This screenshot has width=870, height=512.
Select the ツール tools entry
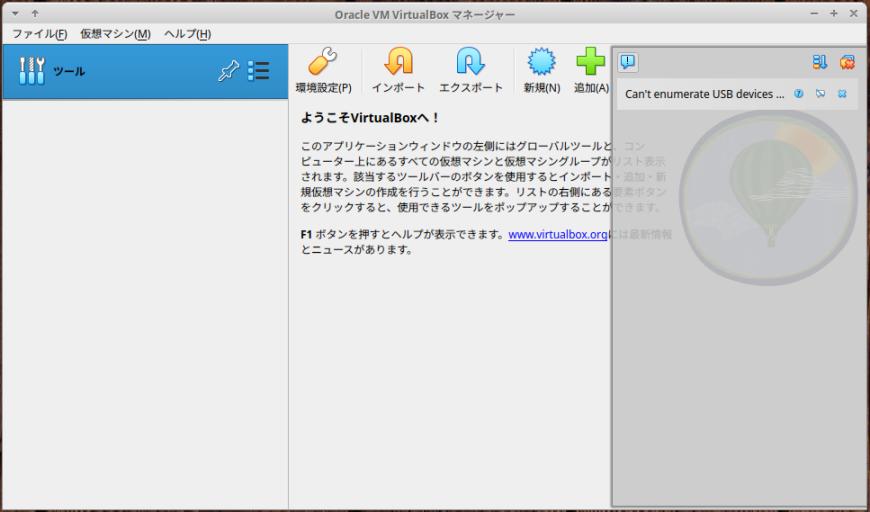click(145, 72)
